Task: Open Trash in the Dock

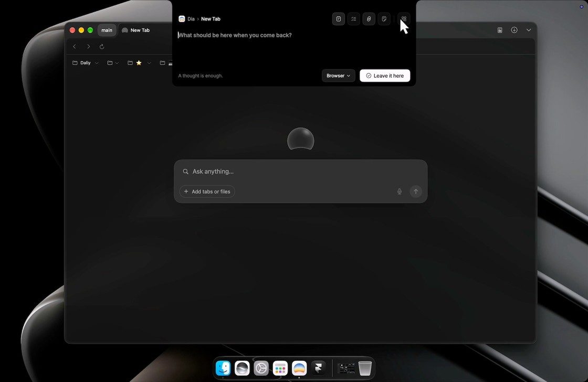Action: coord(365,368)
